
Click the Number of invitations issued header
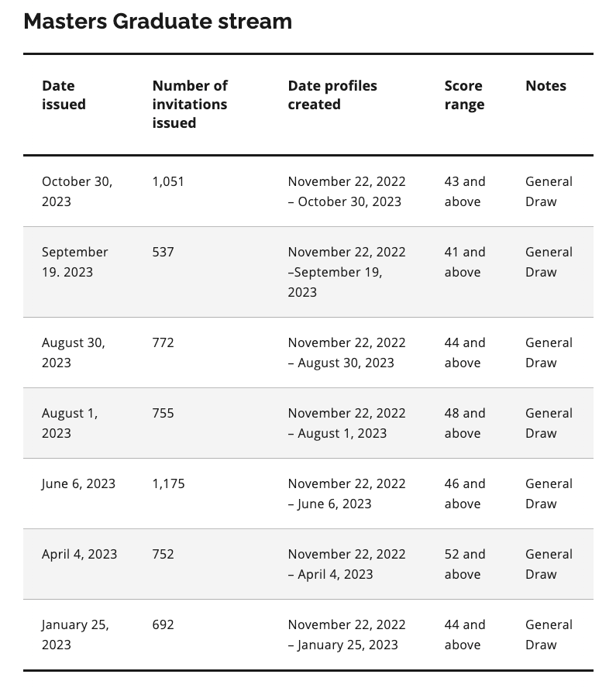[190, 104]
